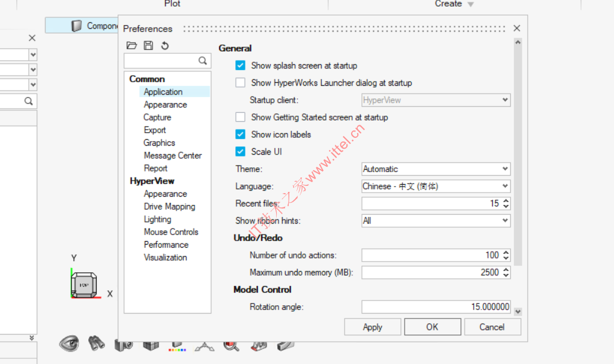This screenshot has height=364, width=614.
Task: Expand the Language dropdown showing Chinese
Action: coord(436,186)
